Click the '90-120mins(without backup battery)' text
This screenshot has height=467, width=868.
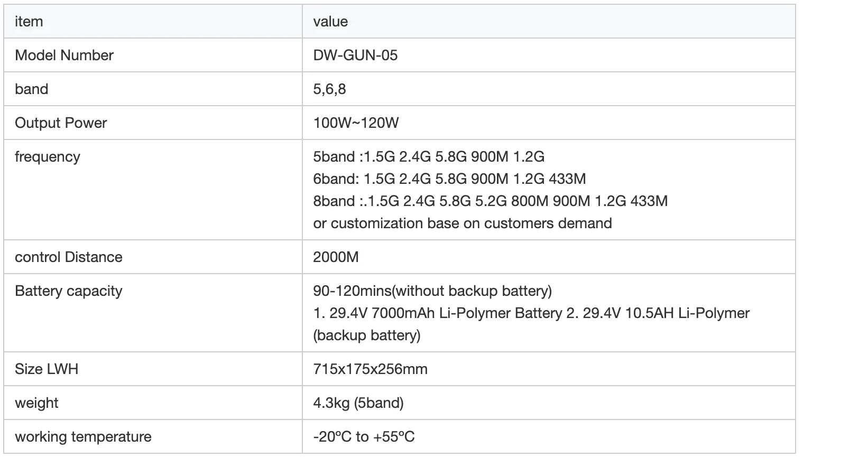[x=432, y=291]
